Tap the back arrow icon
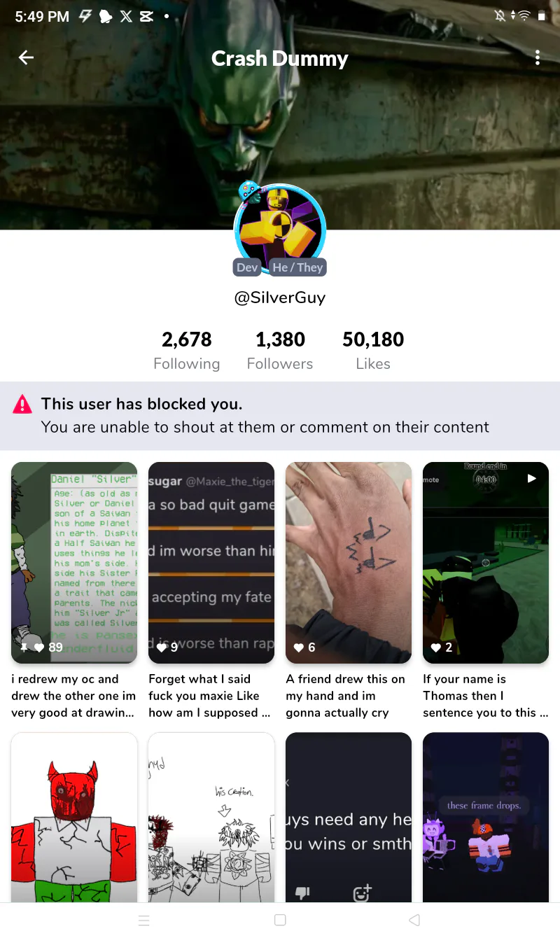Screen dimensions: 560x938 [x=26, y=58]
